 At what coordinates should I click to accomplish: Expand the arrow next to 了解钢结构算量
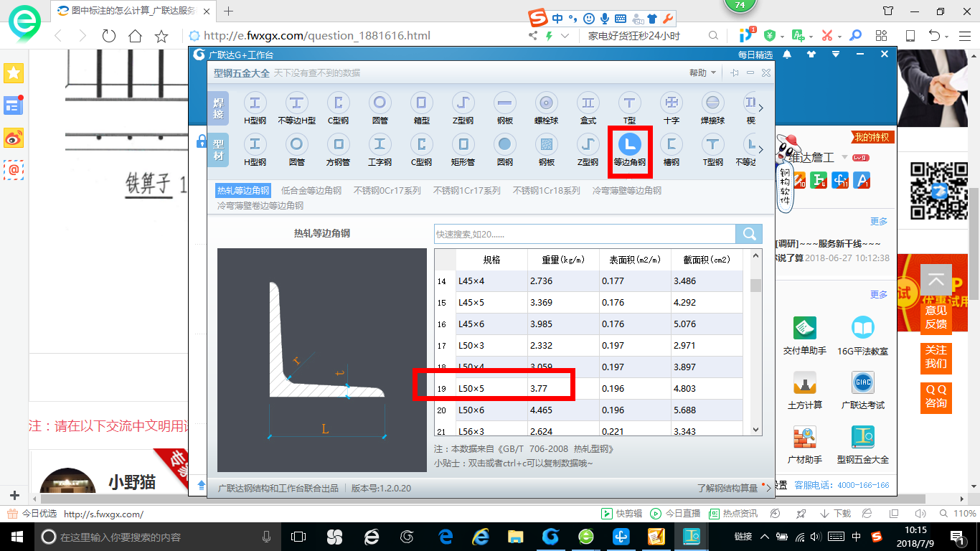pyautogui.click(x=768, y=488)
